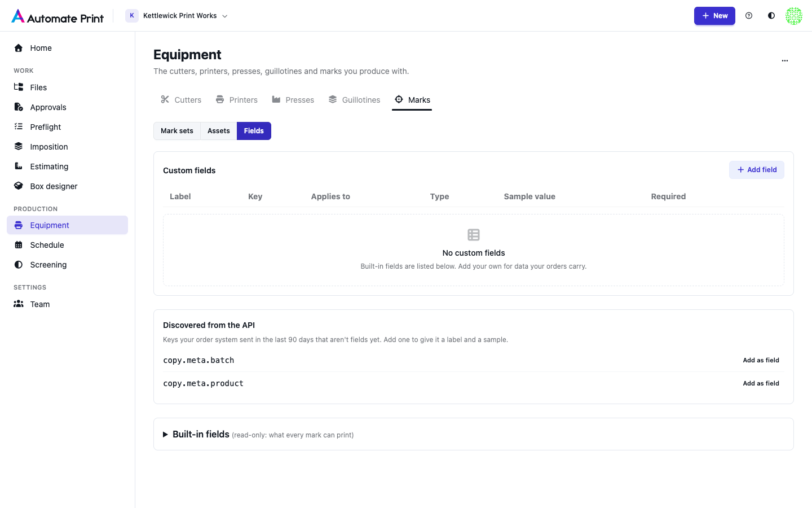Click the Imposition layers icon

point(19,147)
